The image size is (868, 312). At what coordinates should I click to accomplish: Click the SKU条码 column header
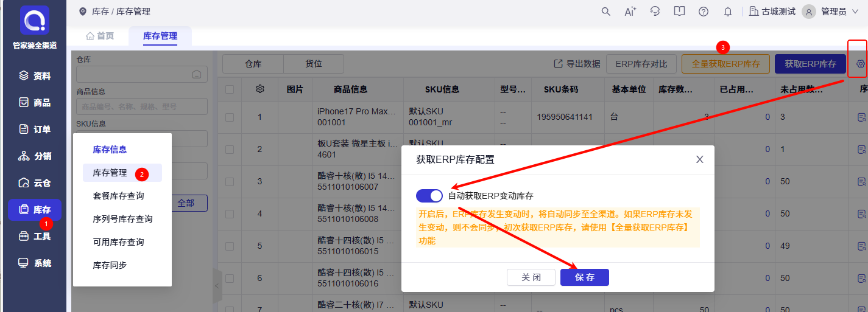coord(561,89)
